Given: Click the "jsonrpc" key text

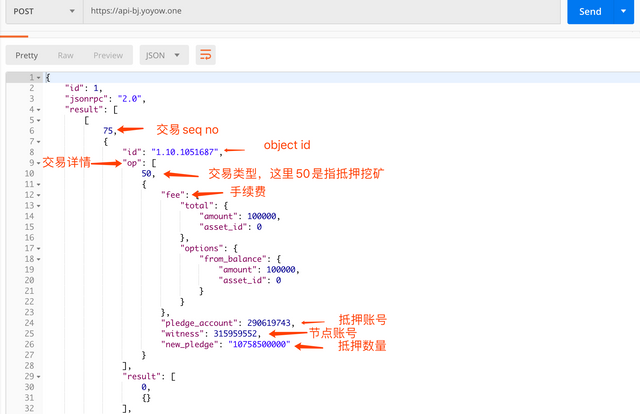Looking at the screenshot, I should pos(86,99).
